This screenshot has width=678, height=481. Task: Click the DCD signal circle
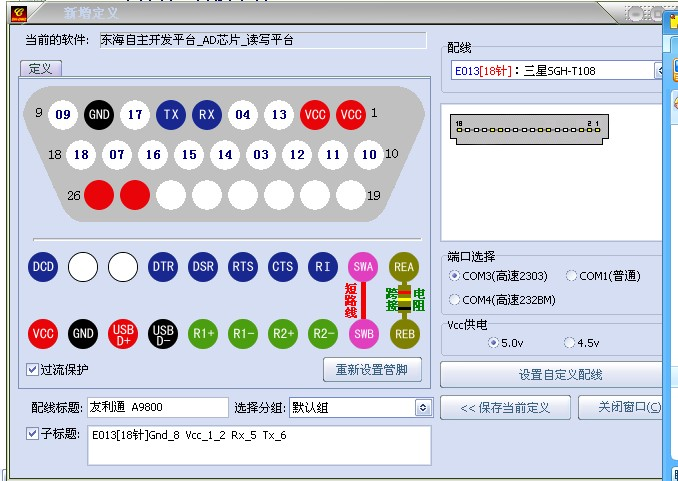[x=43, y=267]
